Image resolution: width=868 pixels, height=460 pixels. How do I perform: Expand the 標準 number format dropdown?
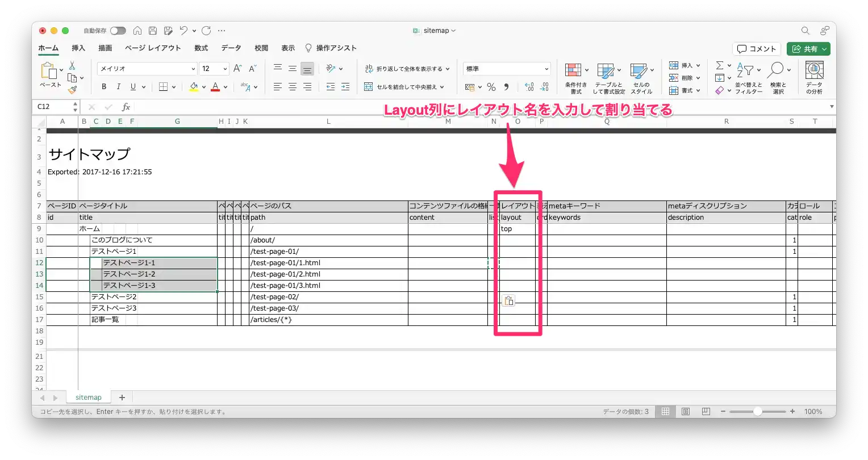point(546,69)
